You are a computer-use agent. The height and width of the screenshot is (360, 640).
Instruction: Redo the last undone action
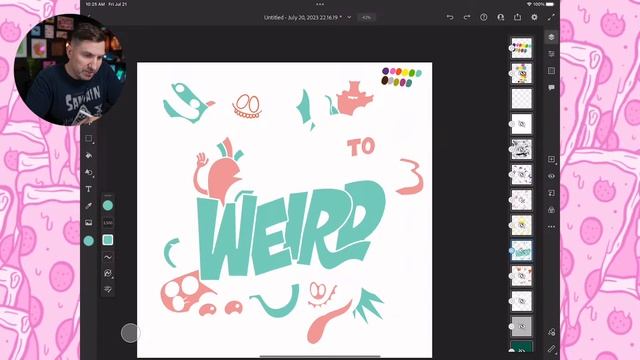click(467, 17)
